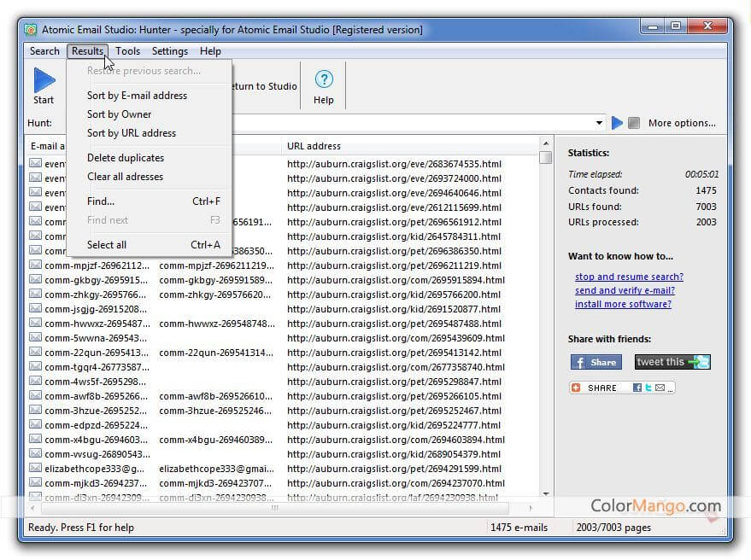Click the blue play arrow beside the Hunt field
The height and width of the screenshot is (560, 751).
(617, 123)
